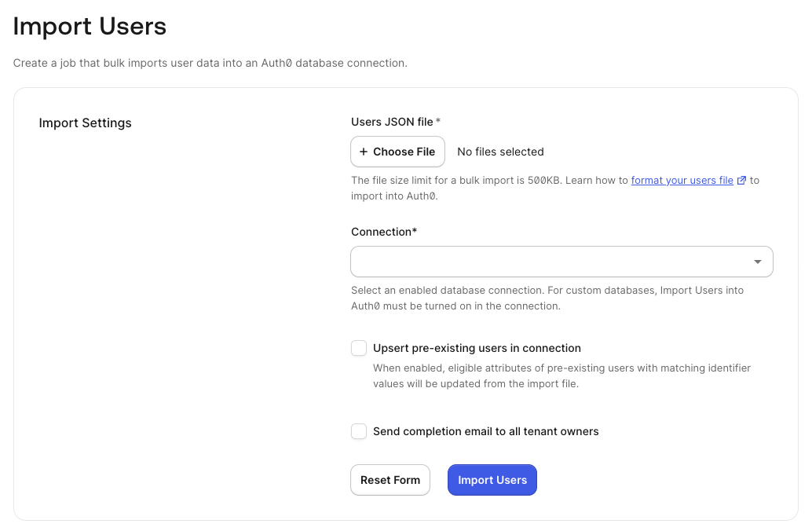
Task: Click the No files selected text
Action: click(x=500, y=152)
